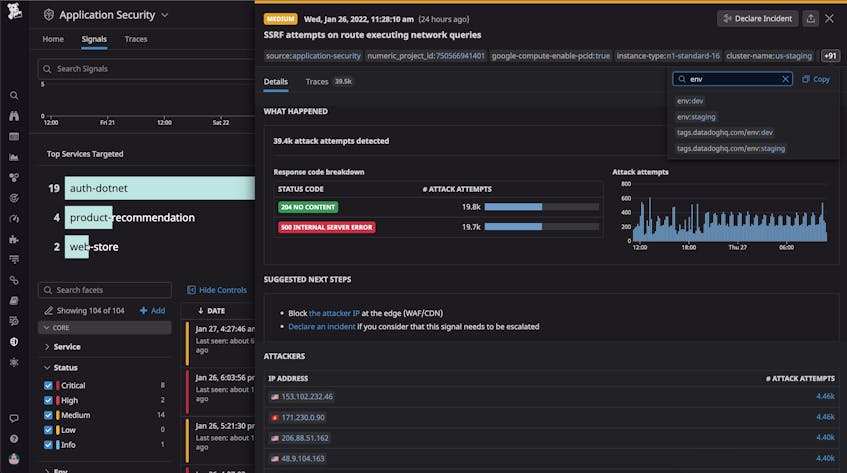847x473 pixels.
Task: Open the sidebar search magnifier icon
Action: [14, 96]
